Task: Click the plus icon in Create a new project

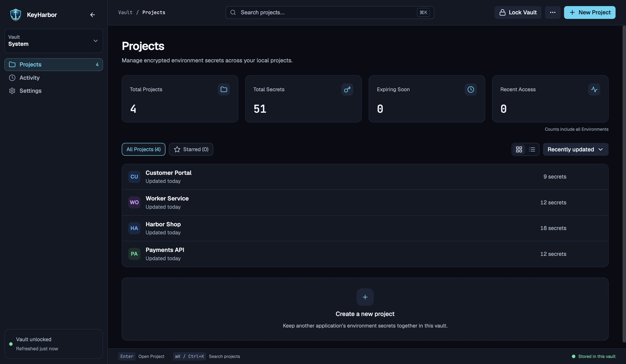Action: tap(365, 297)
